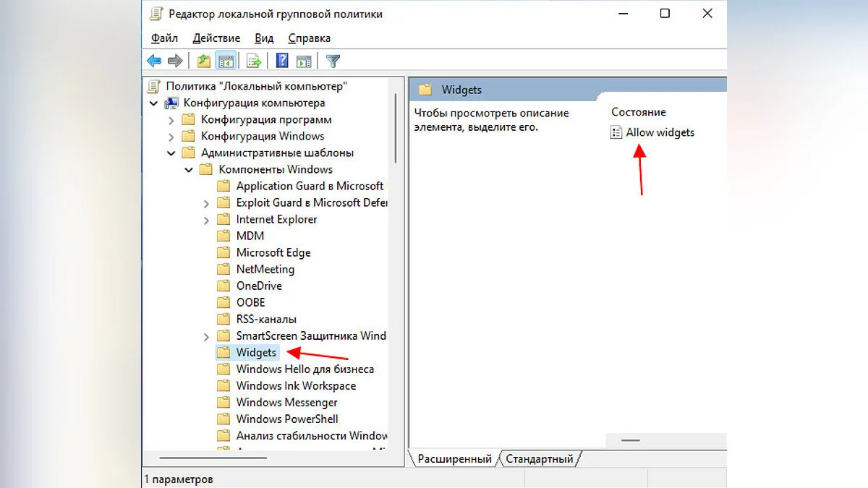Screen dimensions: 868x488
Task: Expand the Конфигурация Windows node
Action: click(171, 137)
